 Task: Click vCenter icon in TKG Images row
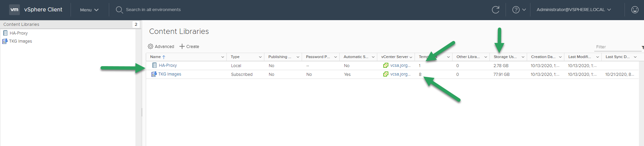386,74
